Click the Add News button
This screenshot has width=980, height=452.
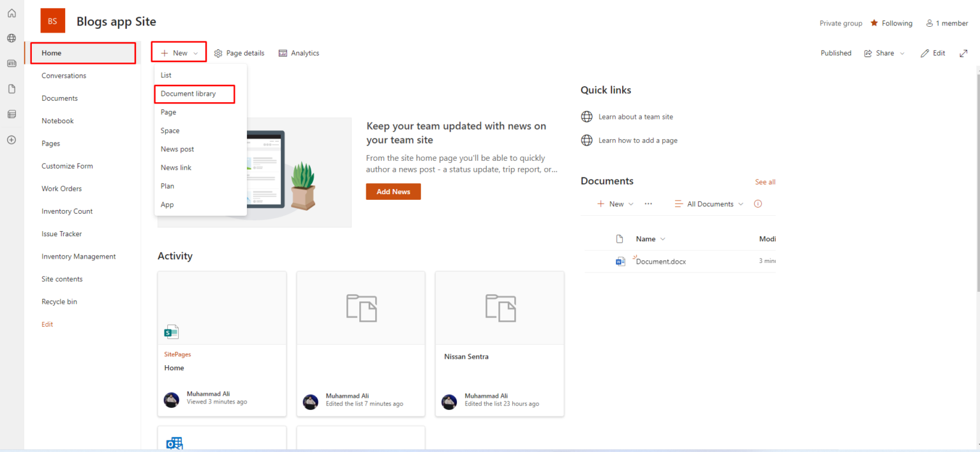pyautogui.click(x=393, y=191)
